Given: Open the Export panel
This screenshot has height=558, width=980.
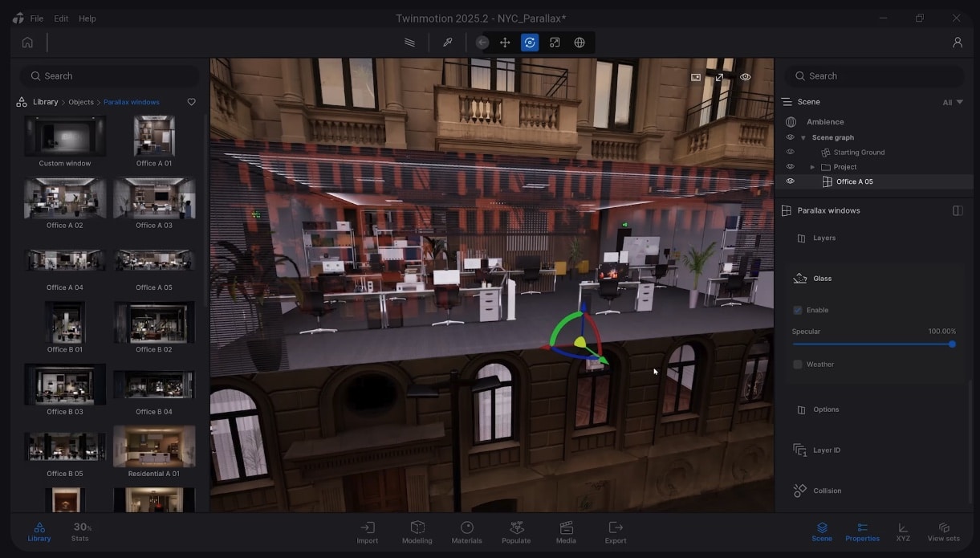Looking at the screenshot, I should 616,532.
